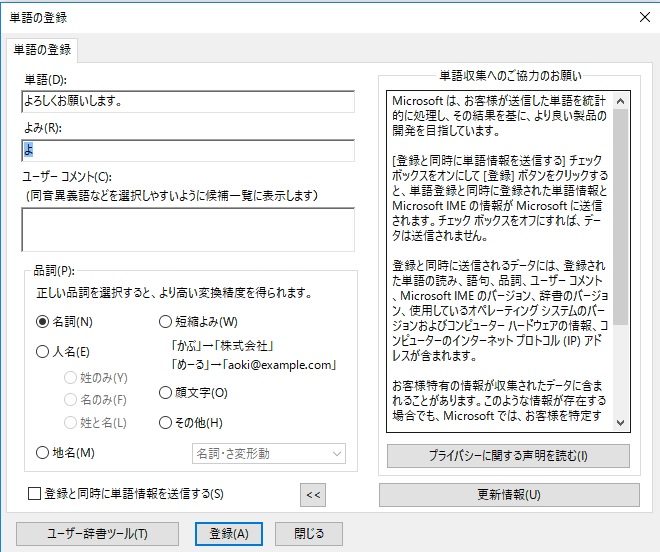This screenshot has height=552, width=660.
Task: Focus the よみ(R) text field
Action: tap(188, 150)
